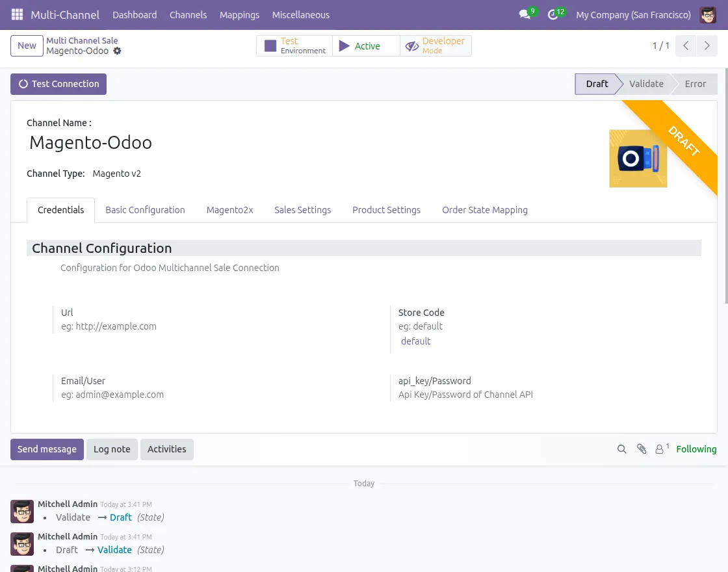Open the conversations chat bubble icon
Screen dimensions: 728x572
click(525, 14)
